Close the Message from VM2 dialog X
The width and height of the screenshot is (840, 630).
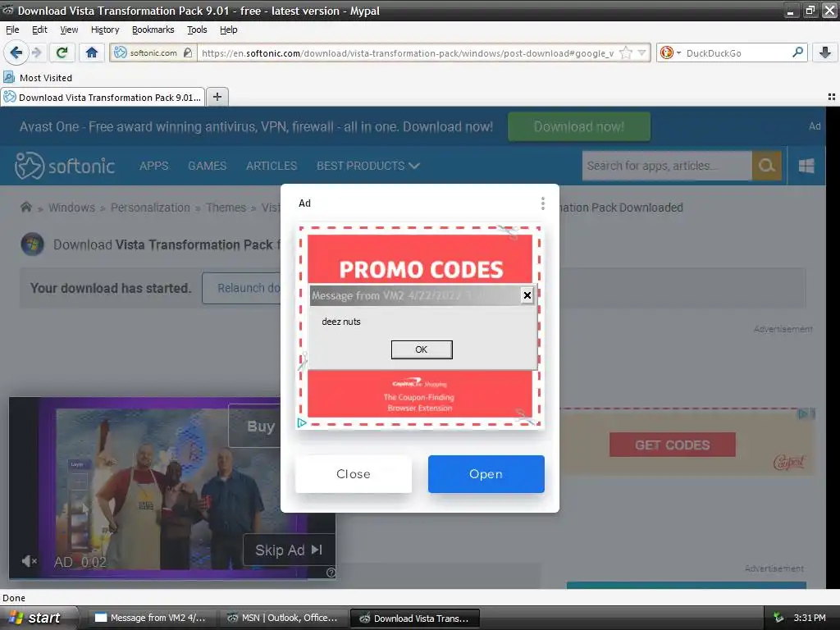click(527, 295)
